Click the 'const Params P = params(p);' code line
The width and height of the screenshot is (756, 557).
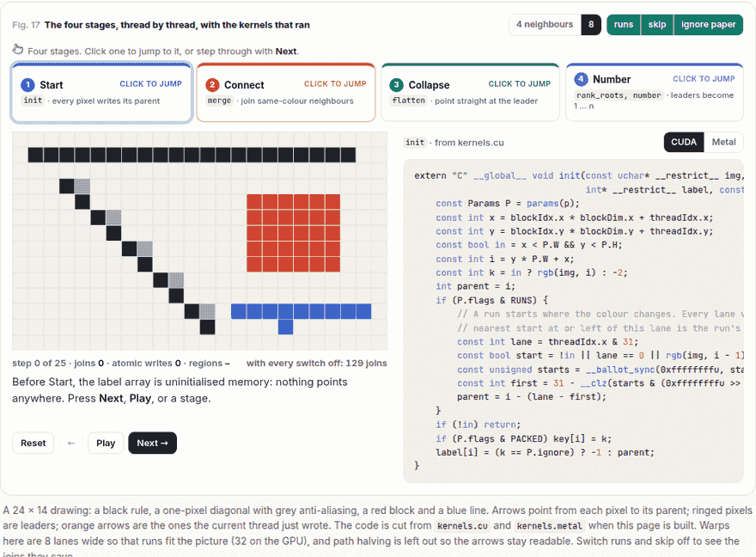507,204
